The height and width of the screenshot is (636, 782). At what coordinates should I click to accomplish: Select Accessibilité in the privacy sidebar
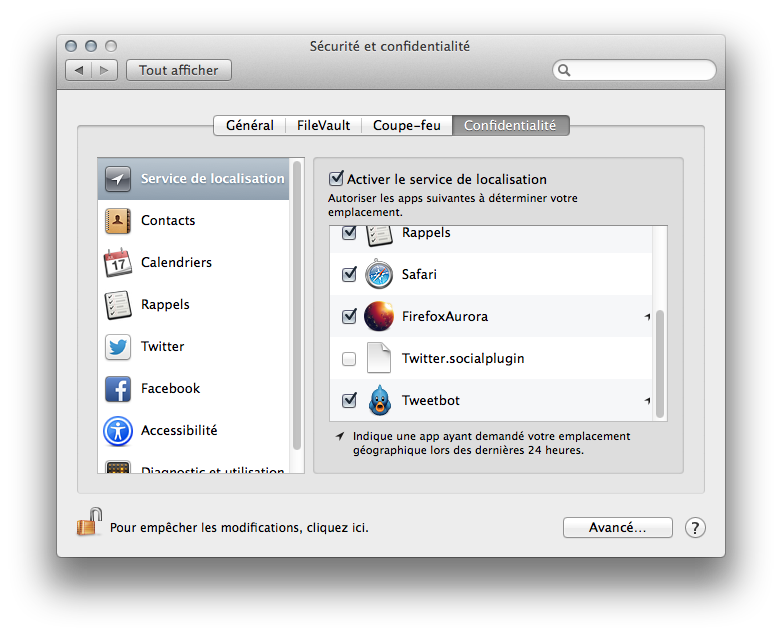[194, 430]
